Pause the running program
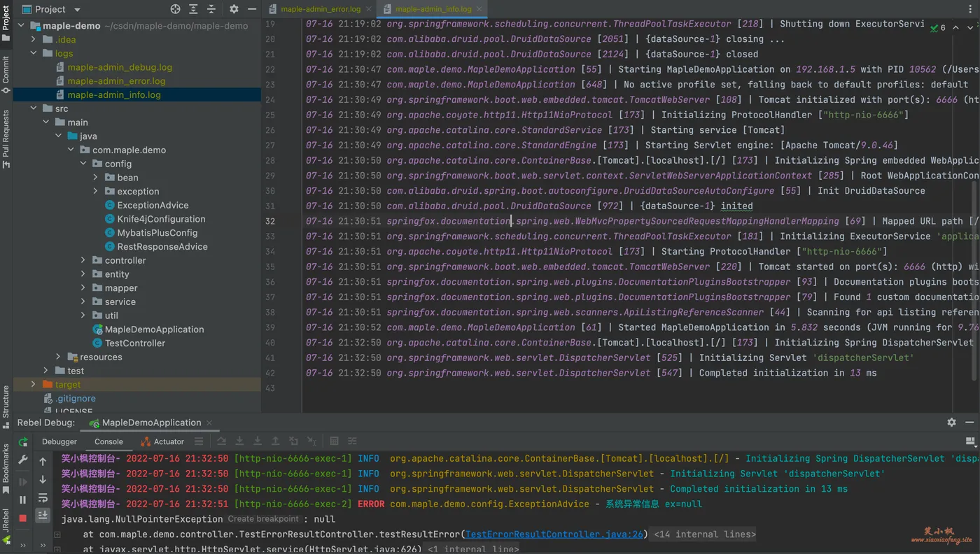This screenshot has width=980, height=554. 23,499
